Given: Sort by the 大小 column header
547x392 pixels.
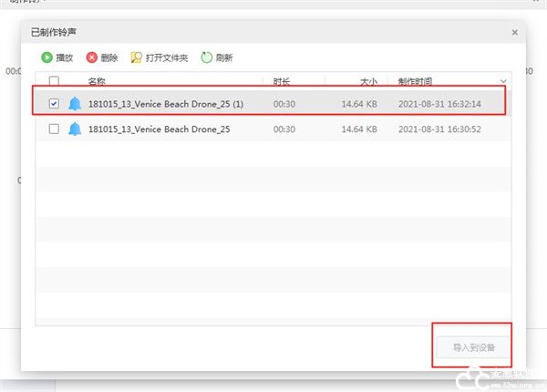Looking at the screenshot, I should [x=369, y=81].
